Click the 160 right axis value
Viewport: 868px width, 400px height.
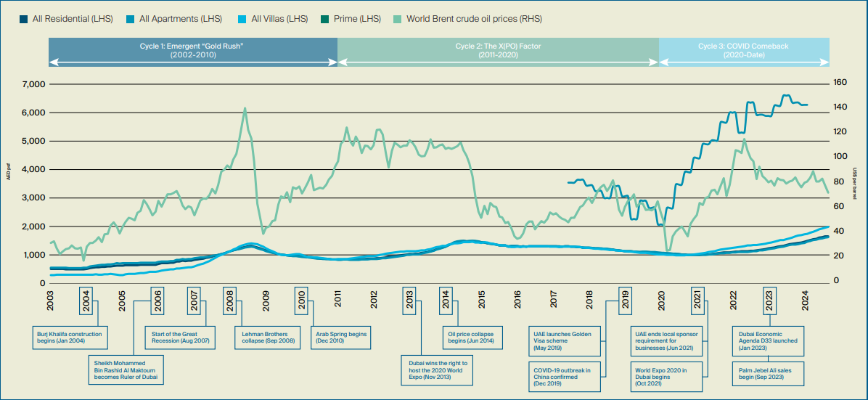[x=840, y=82]
